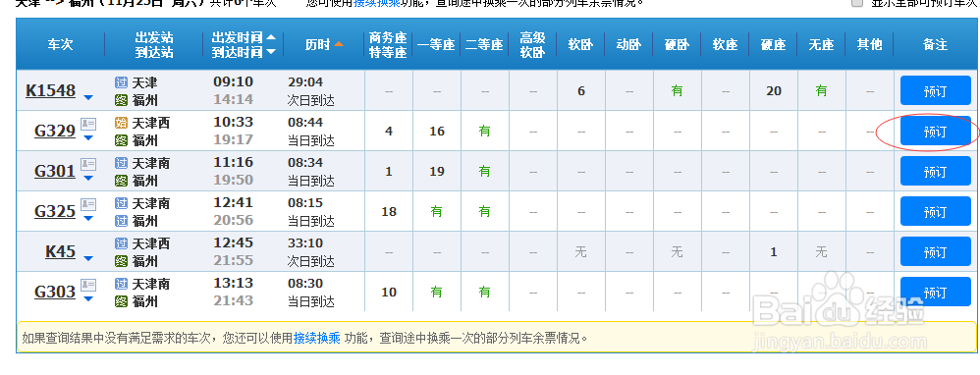Viewport: 980px width, 375px height.
Task: Click the 出发站到达站 column header
Action: pyautogui.click(x=154, y=44)
